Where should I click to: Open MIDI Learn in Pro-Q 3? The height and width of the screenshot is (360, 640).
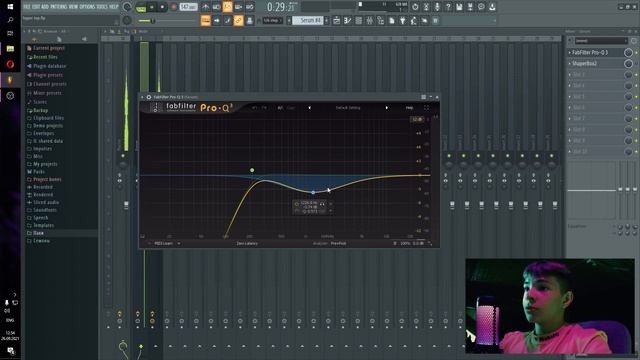(x=163, y=244)
